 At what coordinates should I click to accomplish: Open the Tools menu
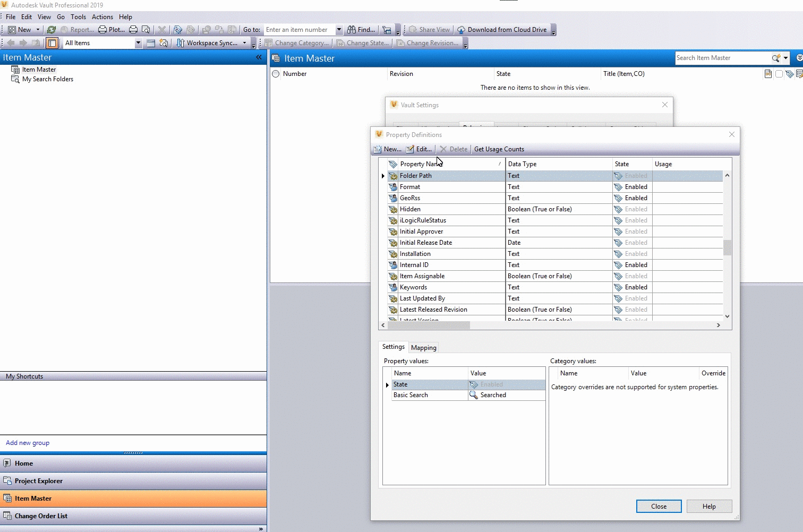pyautogui.click(x=78, y=17)
